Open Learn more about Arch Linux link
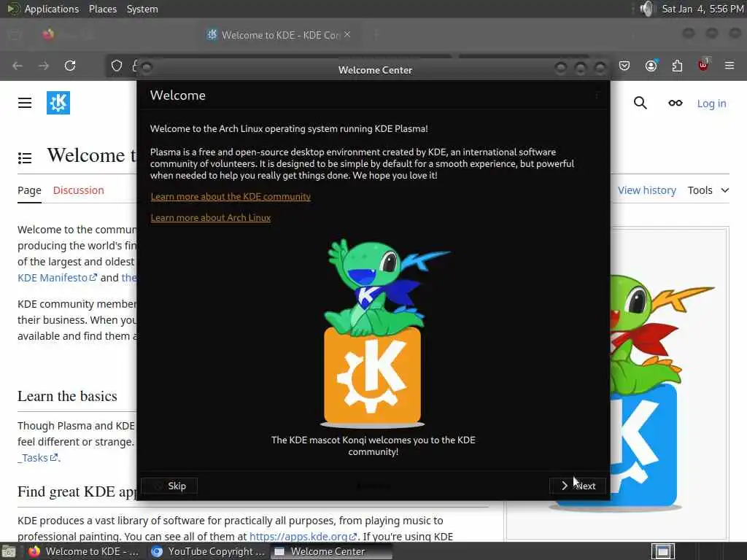This screenshot has width=747, height=560. tap(211, 217)
